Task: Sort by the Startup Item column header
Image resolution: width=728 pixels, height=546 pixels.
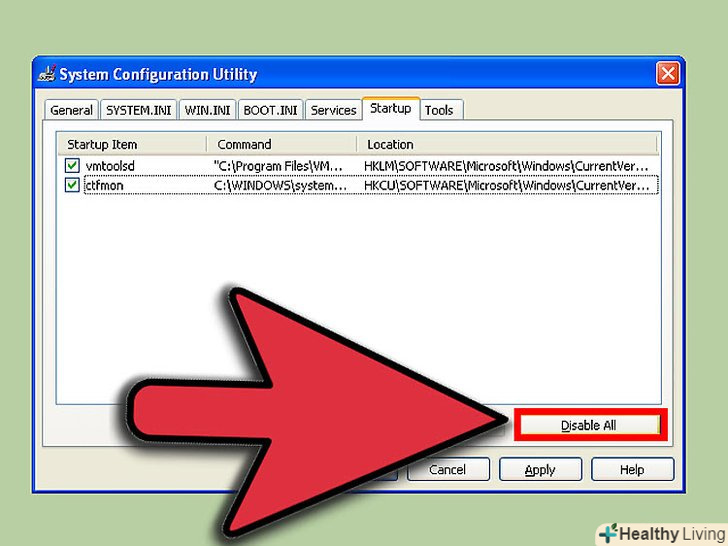Action: [x=132, y=144]
